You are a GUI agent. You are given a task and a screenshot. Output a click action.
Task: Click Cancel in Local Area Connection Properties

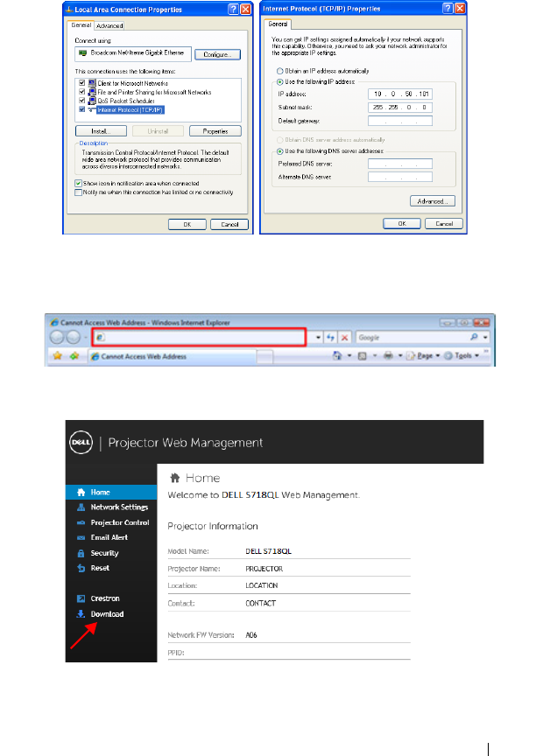pyautogui.click(x=229, y=224)
